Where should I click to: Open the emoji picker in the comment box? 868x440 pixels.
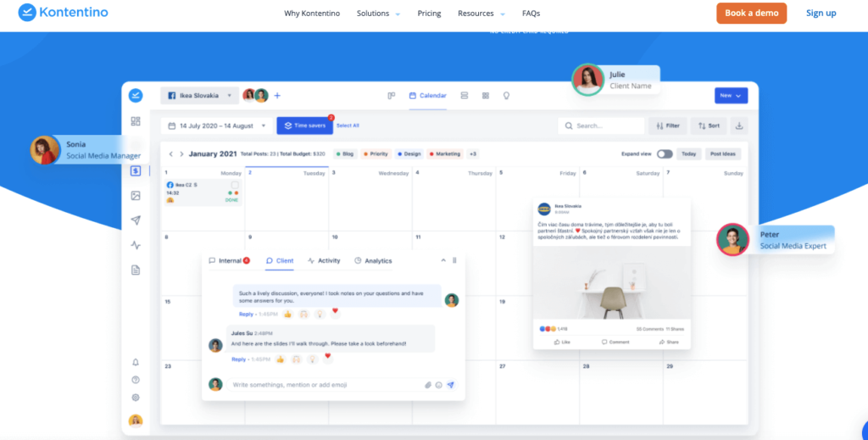[439, 385]
